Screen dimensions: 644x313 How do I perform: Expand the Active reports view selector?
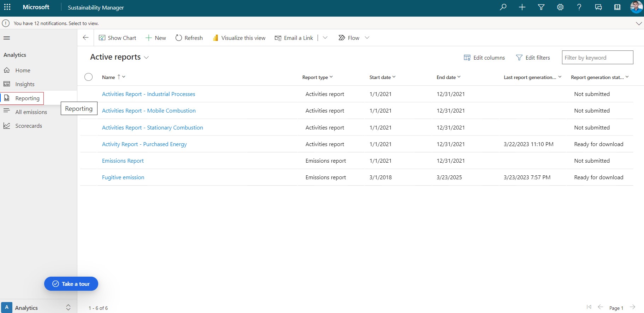[x=146, y=58]
